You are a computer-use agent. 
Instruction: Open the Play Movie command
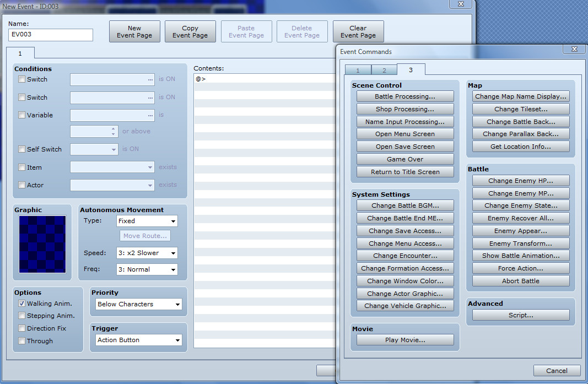point(405,340)
